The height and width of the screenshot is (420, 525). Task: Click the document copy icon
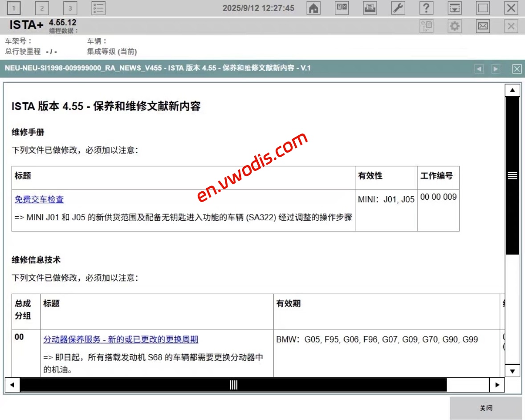[x=426, y=27]
